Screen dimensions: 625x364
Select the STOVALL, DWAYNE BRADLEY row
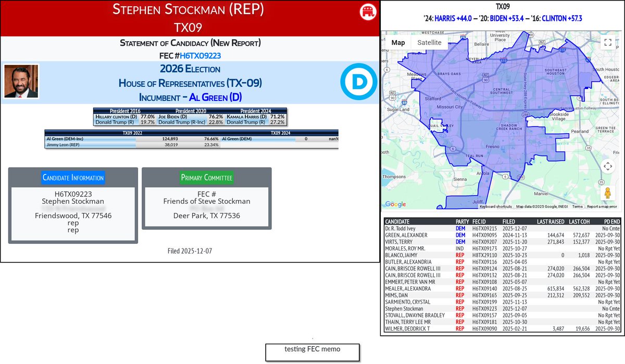pyautogui.click(x=503, y=316)
